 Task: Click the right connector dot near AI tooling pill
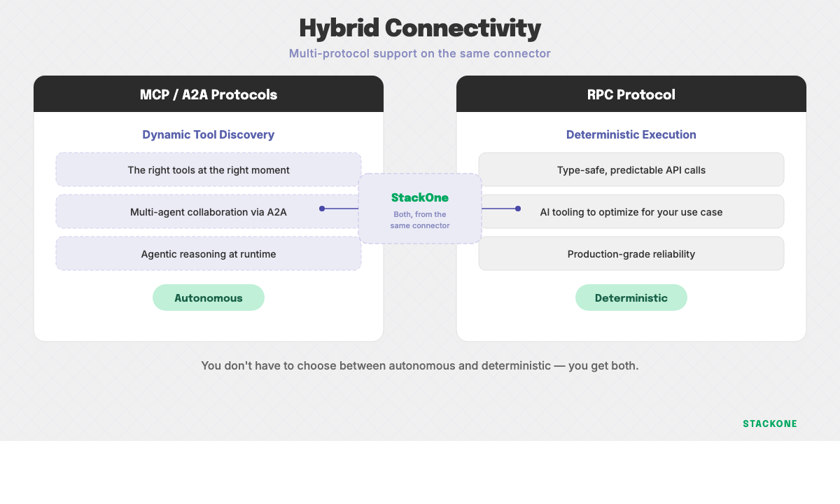(518, 208)
